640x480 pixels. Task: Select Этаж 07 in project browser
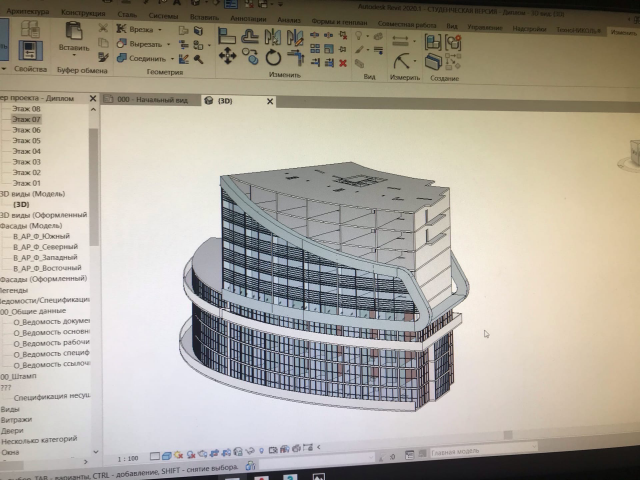[x=26, y=119]
